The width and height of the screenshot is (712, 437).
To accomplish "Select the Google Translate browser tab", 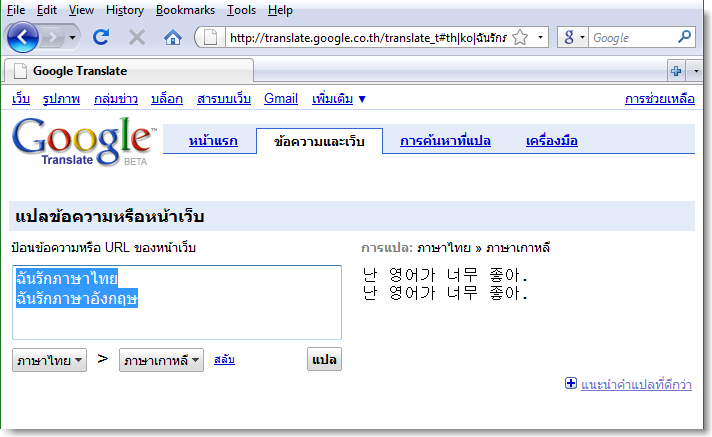I will pyautogui.click(x=129, y=71).
